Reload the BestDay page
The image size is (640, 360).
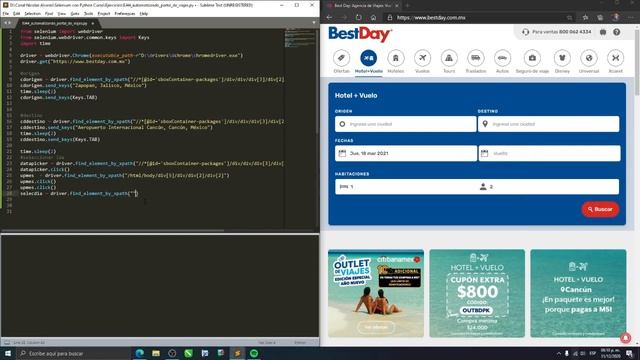tap(358, 18)
